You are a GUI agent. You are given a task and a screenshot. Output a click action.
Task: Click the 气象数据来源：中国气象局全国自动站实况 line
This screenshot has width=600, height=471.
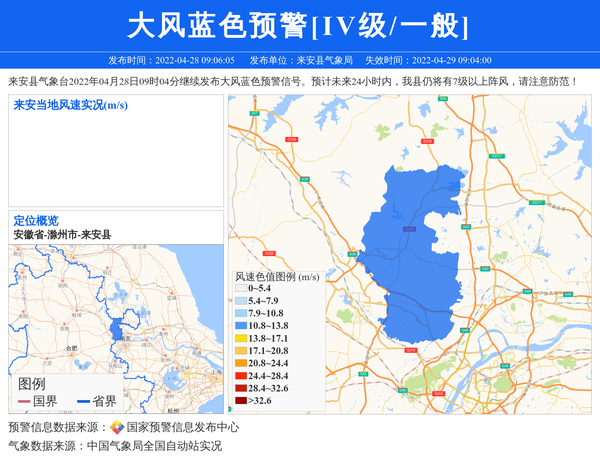pyautogui.click(x=115, y=446)
